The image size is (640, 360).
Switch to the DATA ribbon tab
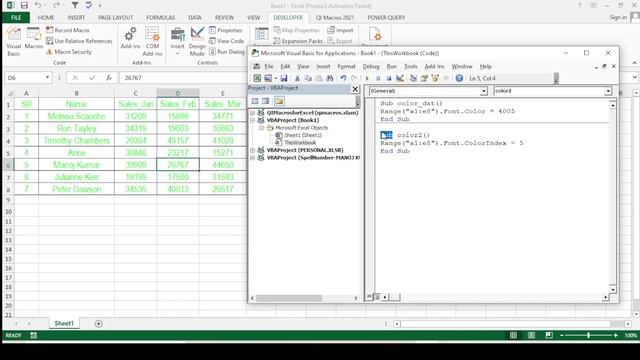click(195, 18)
